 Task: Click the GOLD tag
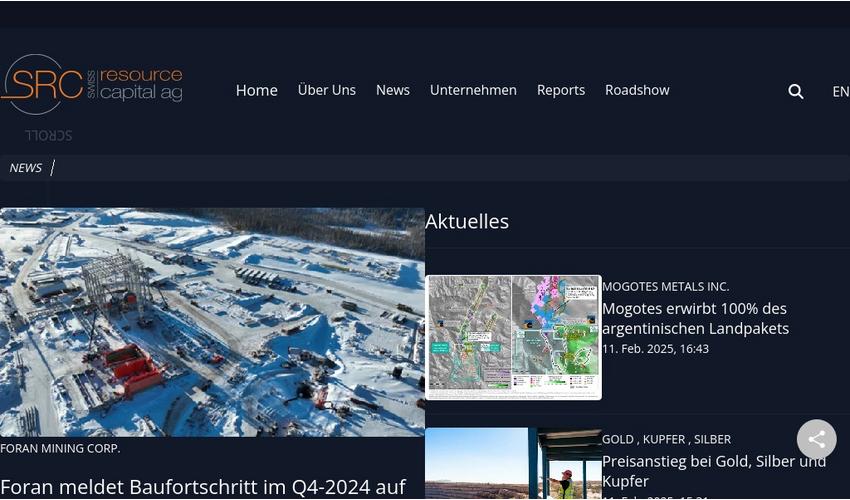(x=616, y=439)
